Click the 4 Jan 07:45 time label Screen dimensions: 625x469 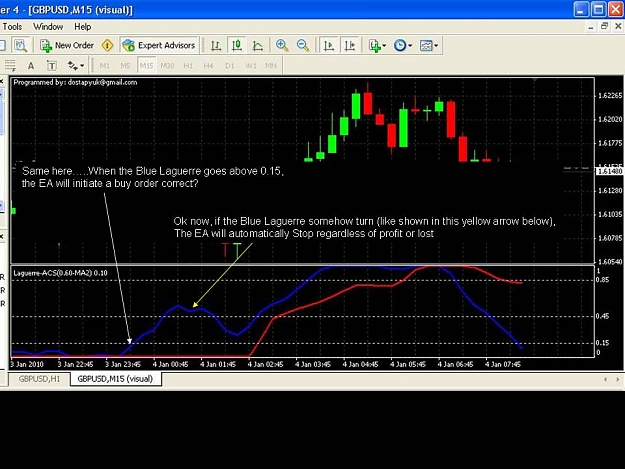pyautogui.click(x=503, y=364)
